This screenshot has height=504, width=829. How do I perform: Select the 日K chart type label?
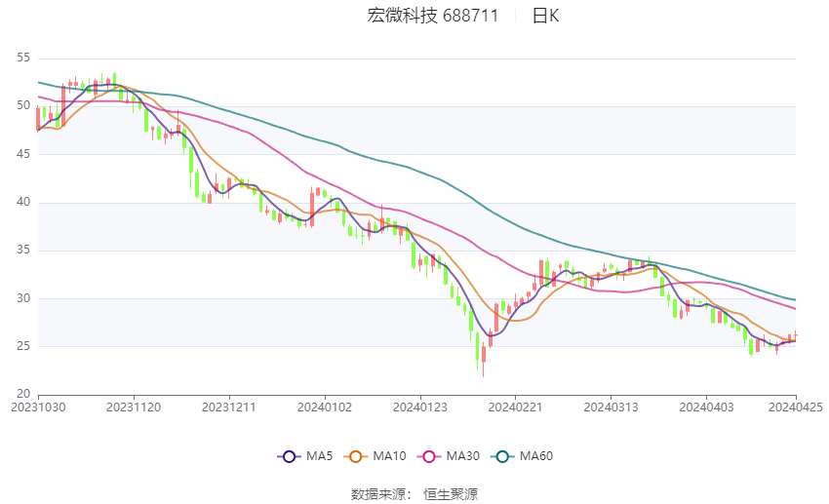click(x=545, y=16)
